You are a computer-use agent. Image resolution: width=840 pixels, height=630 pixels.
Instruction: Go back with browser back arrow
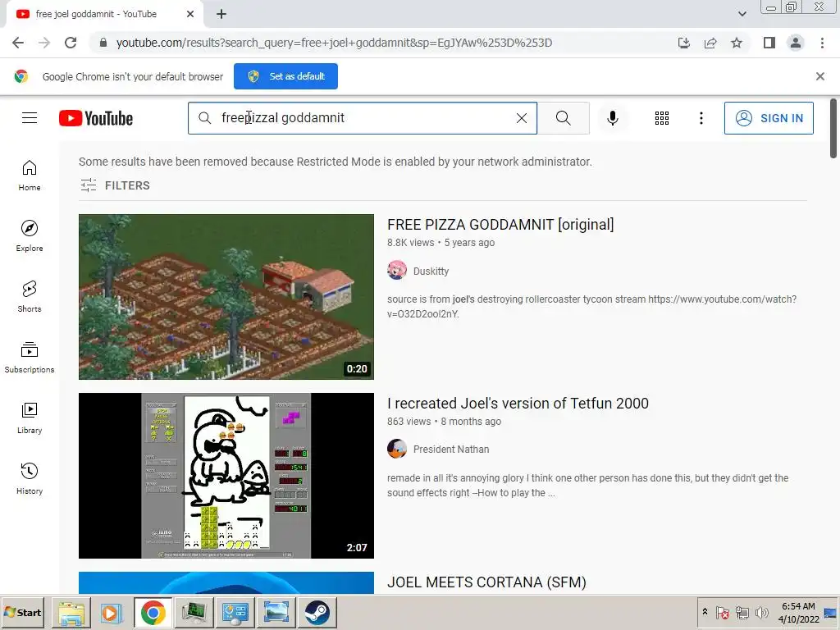pos(18,43)
